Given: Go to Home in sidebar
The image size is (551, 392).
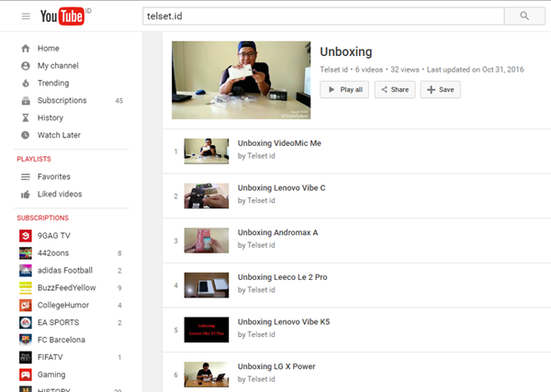Looking at the screenshot, I should pos(48,49).
